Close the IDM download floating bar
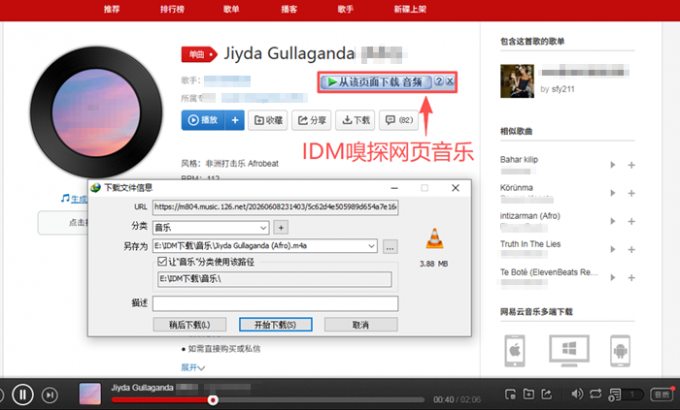Image resolution: width=680 pixels, height=410 pixels. (450, 81)
